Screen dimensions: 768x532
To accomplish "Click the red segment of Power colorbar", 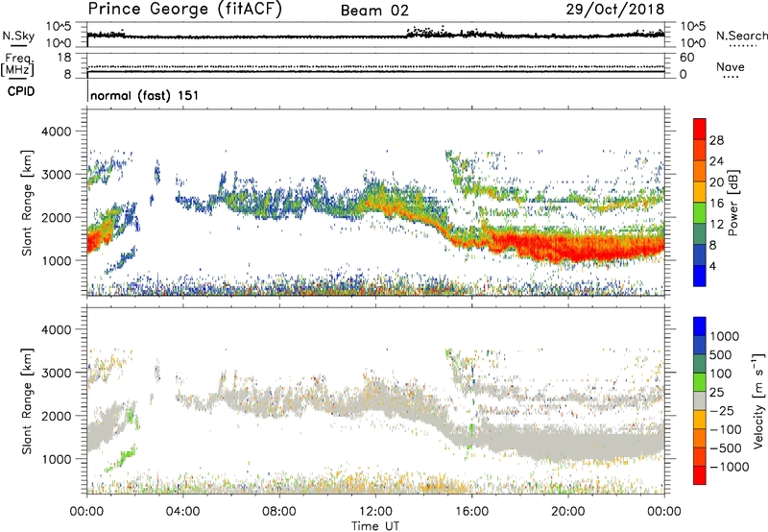I will [700, 129].
